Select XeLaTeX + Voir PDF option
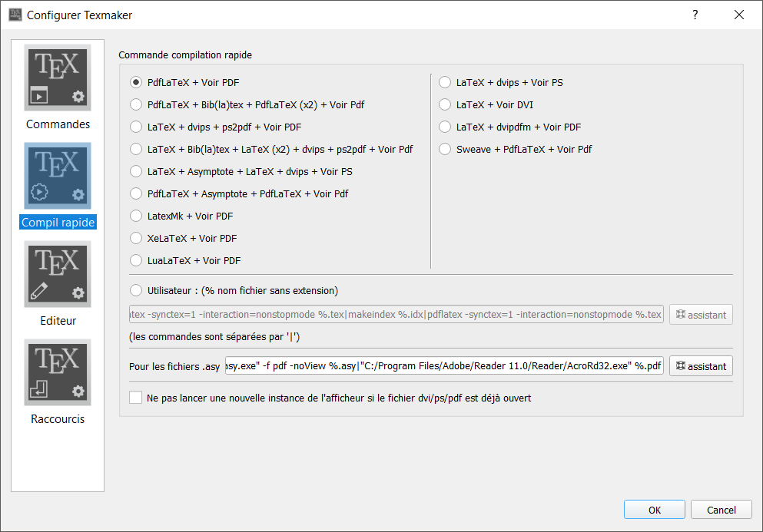The height and width of the screenshot is (532, 763). coord(136,238)
